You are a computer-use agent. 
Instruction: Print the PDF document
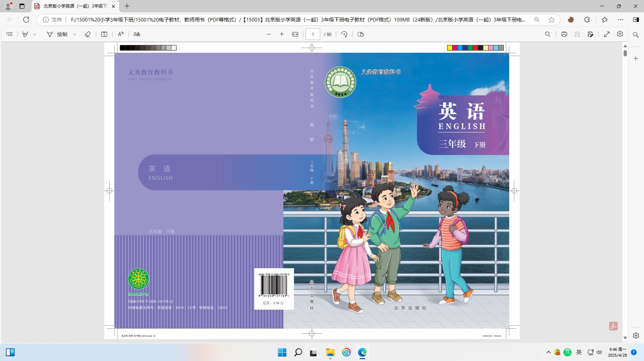tap(564, 34)
